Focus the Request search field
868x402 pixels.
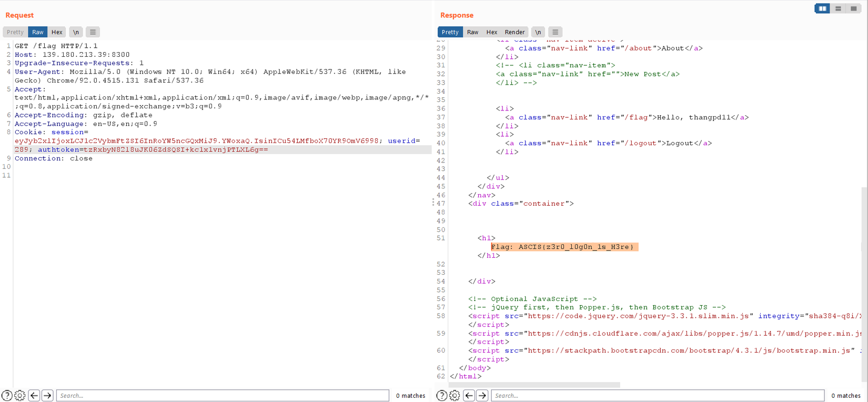click(x=223, y=396)
